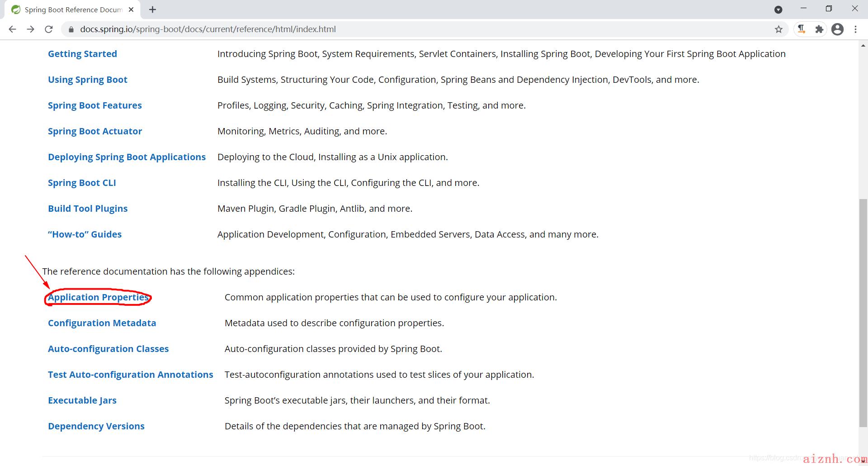Open the Extensions puzzle-piece menu
This screenshot has height=466, width=868.
point(819,29)
